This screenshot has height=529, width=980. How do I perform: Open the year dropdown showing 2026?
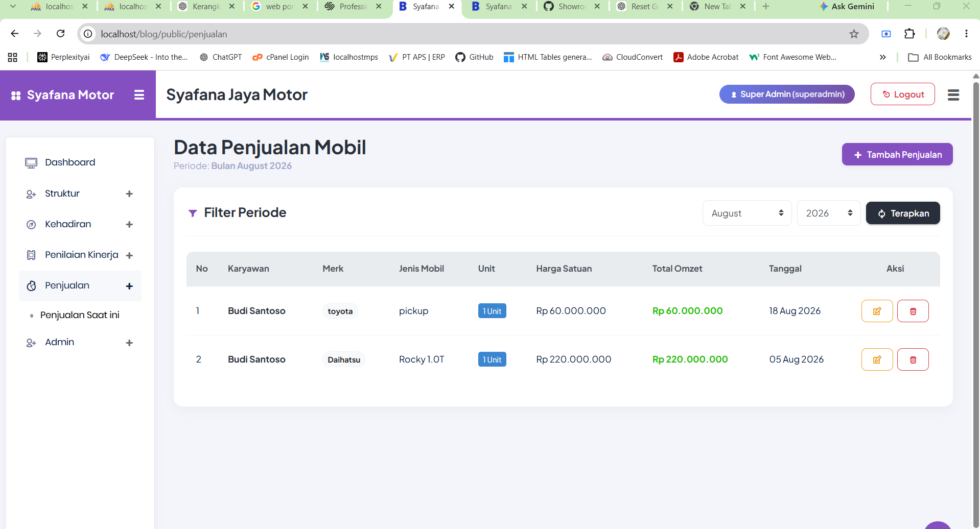[829, 213]
